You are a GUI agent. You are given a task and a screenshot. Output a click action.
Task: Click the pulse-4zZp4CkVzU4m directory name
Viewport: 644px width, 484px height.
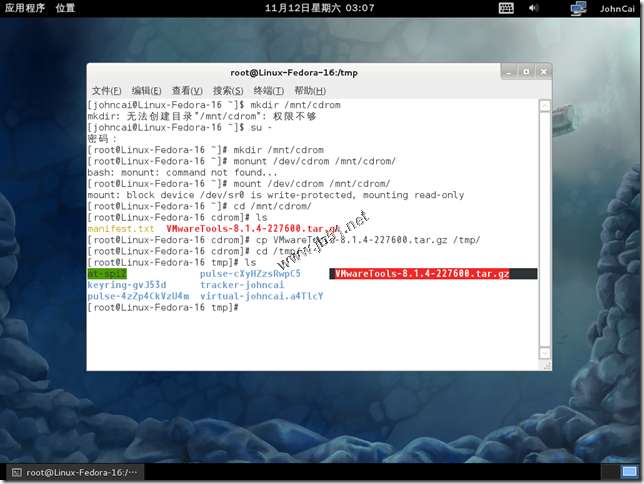click(x=138, y=296)
